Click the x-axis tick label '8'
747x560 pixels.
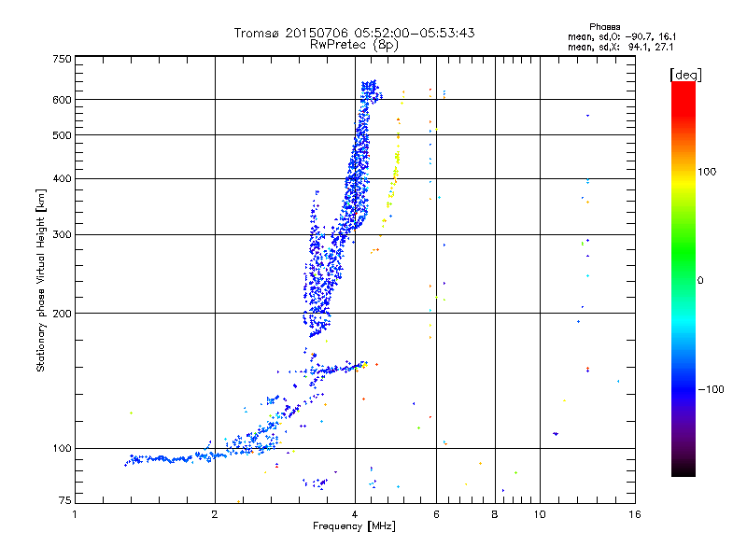[495, 514]
